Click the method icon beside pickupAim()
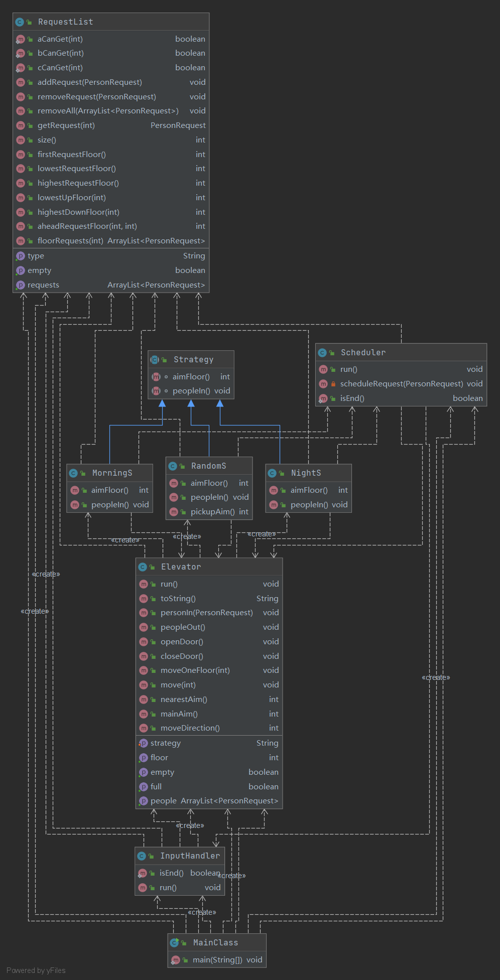500x980 pixels. tap(174, 512)
